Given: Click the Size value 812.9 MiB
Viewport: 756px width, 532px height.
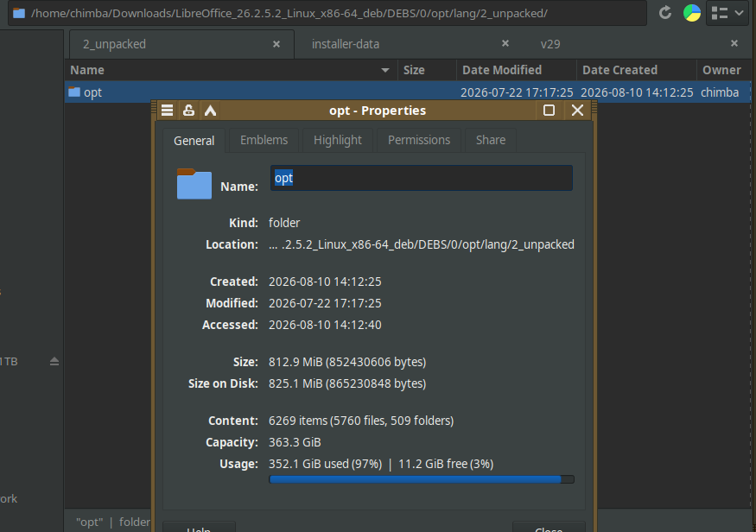Looking at the screenshot, I should (347, 363).
